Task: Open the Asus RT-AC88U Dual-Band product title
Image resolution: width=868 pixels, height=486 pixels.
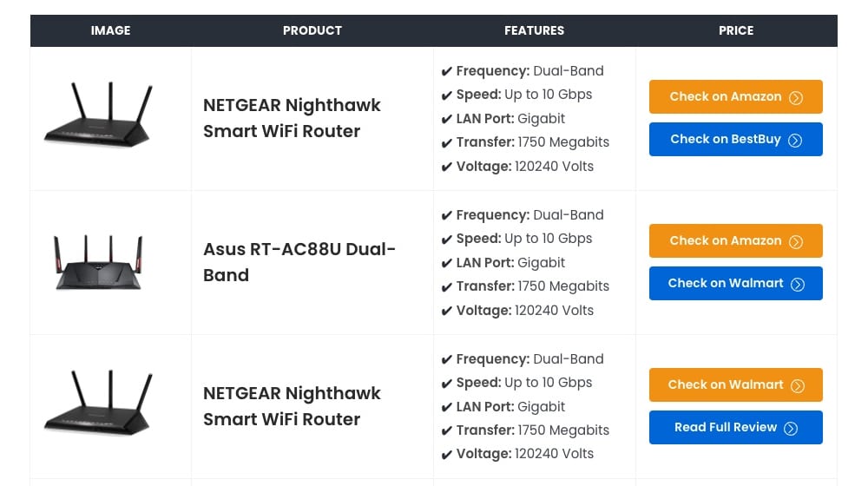Action: tap(299, 262)
